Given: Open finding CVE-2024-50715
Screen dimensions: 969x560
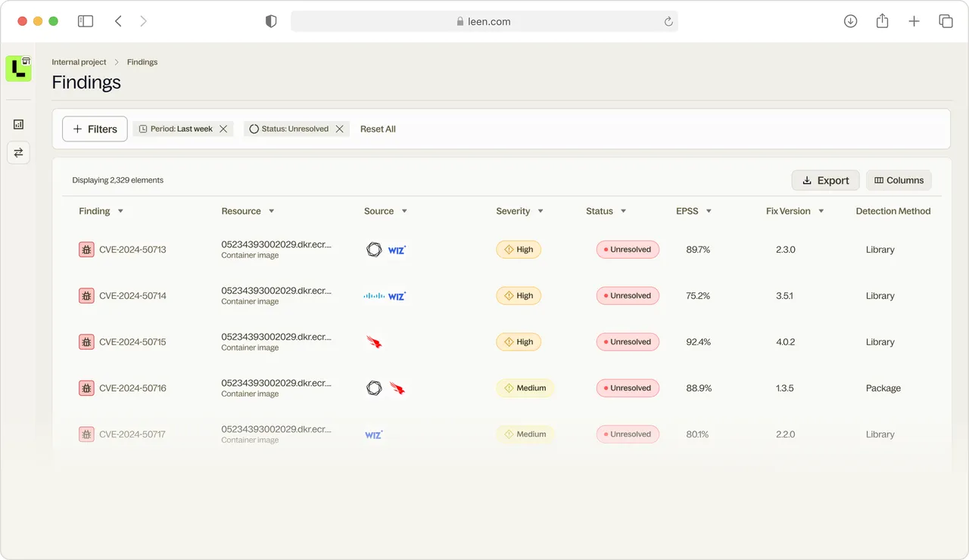Looking at the screenshot, I should point(132,342).
